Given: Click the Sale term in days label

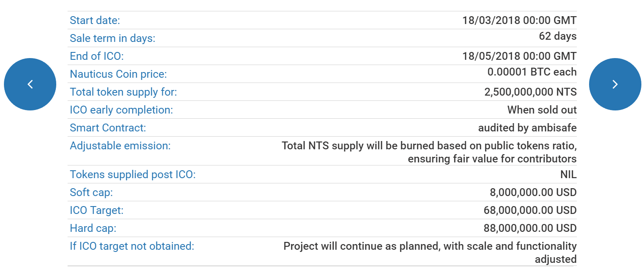Looking at the screenshot, I should click(112, 38).
